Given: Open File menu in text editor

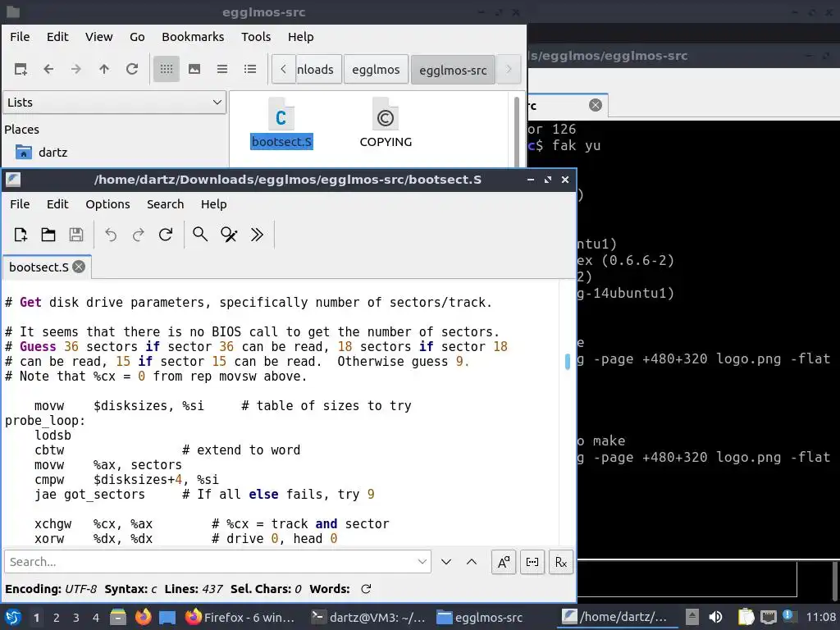Looking at the screenshot, I should [20, 204].
